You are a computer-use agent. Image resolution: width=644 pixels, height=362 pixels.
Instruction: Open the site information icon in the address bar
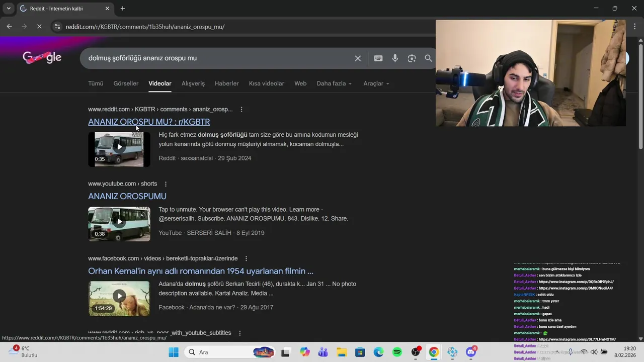(57, 27)
